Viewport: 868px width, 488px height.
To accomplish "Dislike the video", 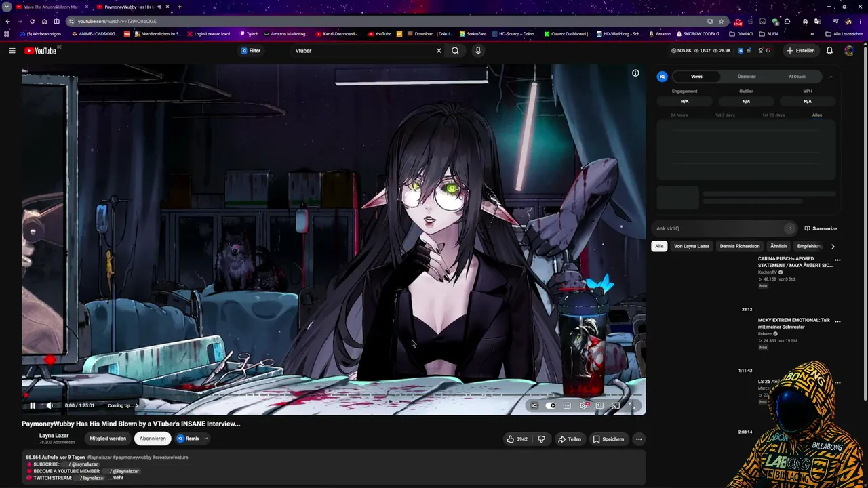I will 541,439.
